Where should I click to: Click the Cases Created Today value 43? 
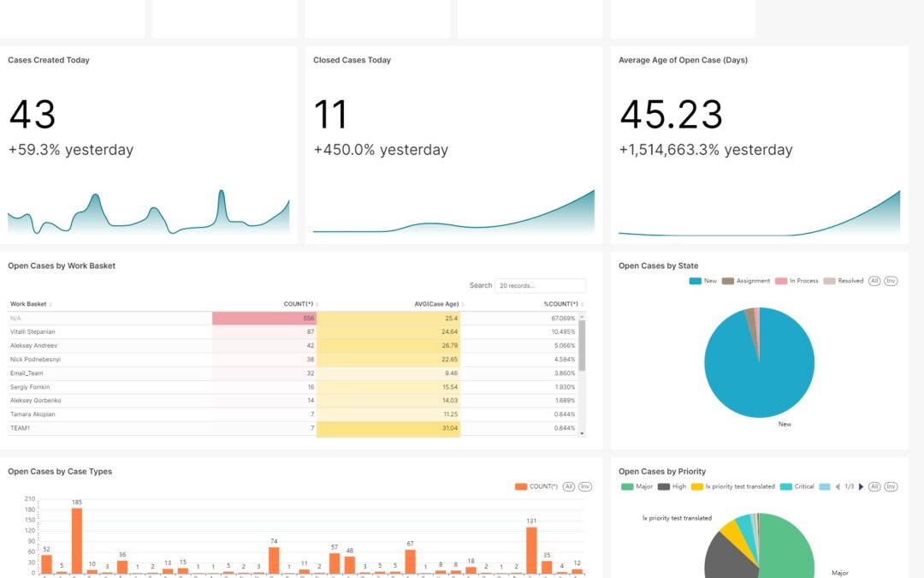(x=33, y=115)
